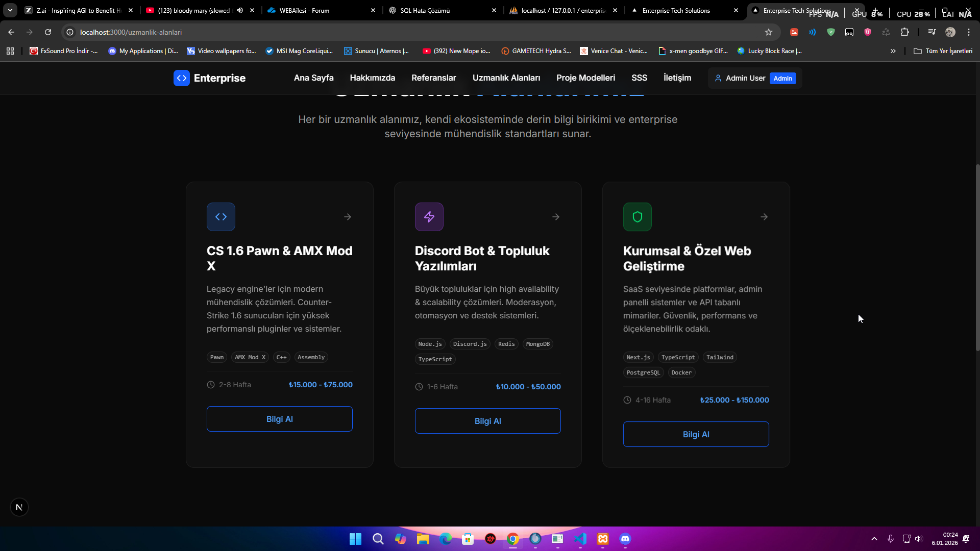Click the page vertical scrollbar thumb
This screenshot has height=551, width=980.
[x=977, y=258]
